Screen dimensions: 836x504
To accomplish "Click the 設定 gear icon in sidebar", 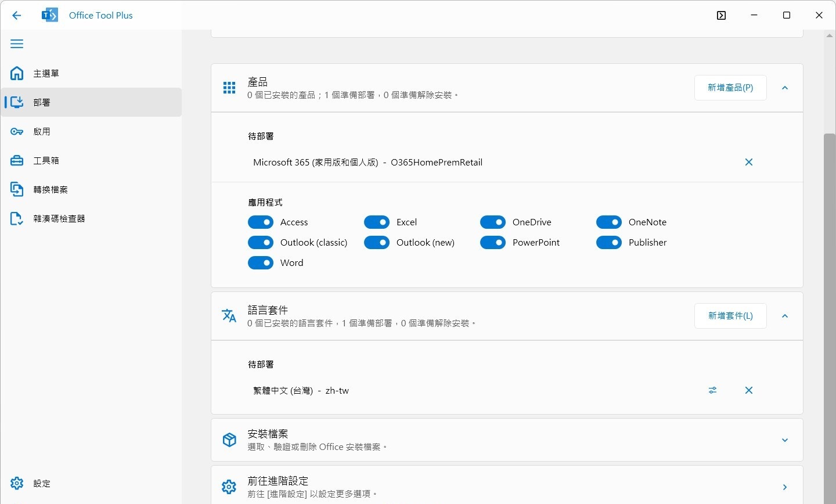I will (17, 483).
